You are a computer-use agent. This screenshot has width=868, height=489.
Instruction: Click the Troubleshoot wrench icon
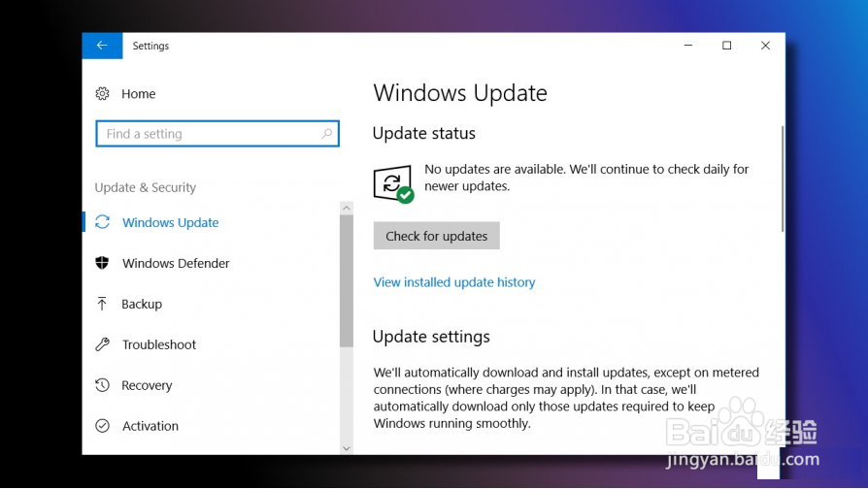(102, 344)
